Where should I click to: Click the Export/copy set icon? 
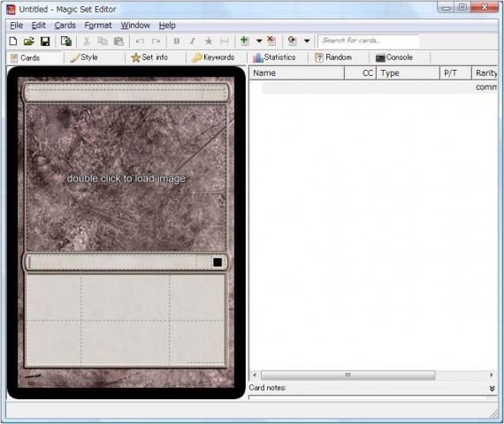66,42
